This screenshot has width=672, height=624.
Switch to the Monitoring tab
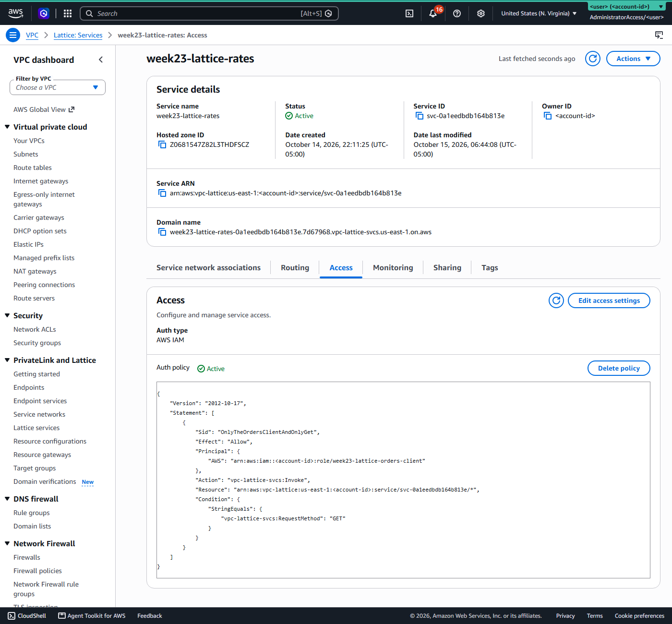(x=393, y=268)
